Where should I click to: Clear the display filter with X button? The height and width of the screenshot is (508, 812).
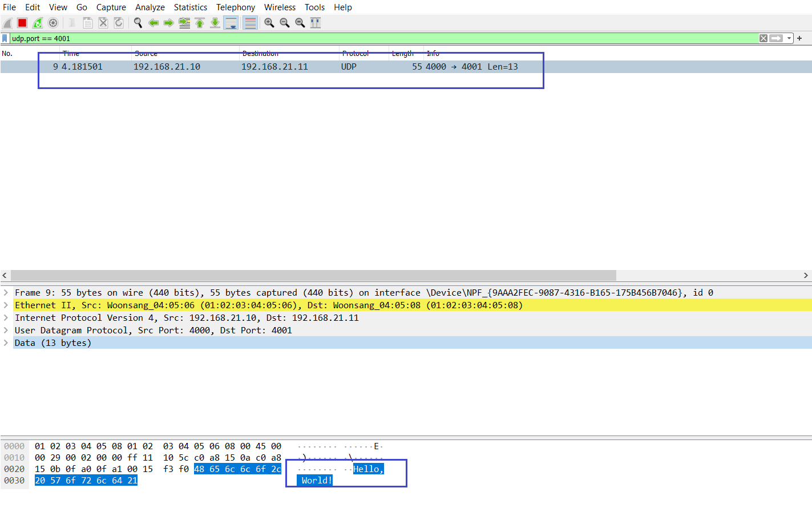click(763, 38)
